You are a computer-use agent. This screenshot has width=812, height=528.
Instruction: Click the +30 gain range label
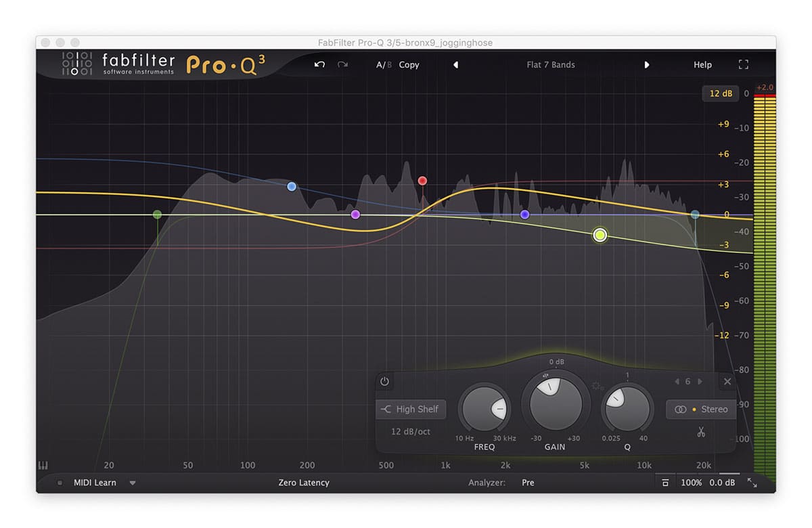pos(573,438)
